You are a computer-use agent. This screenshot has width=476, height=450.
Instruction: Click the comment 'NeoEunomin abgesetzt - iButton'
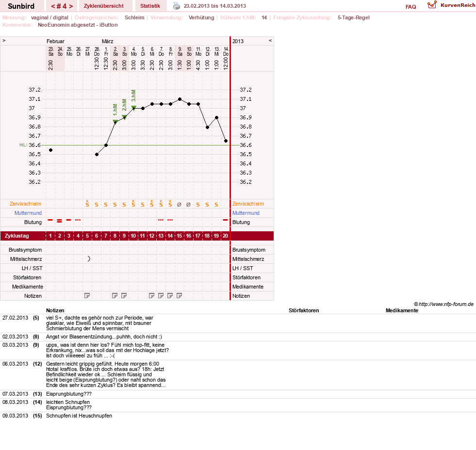click(78, 25)
